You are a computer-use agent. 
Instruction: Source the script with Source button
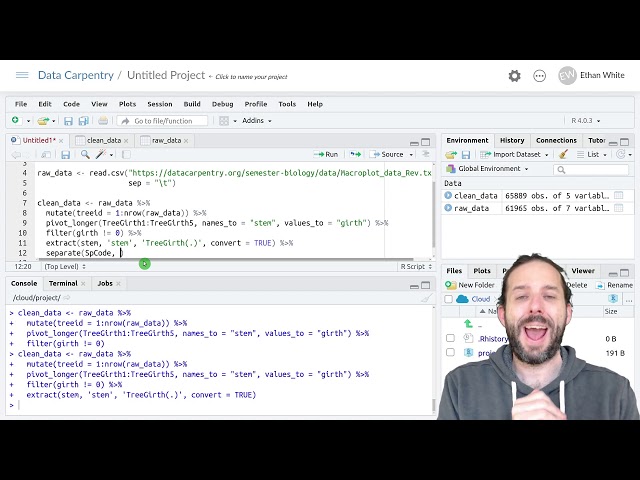coord(386,154)
